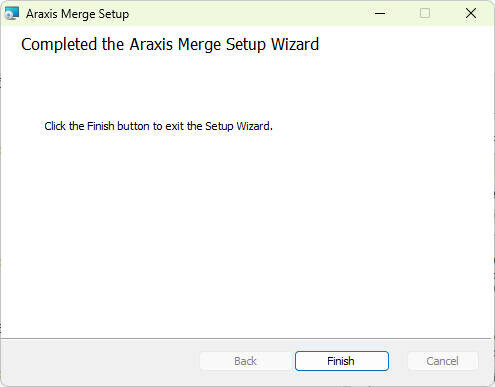This screenshot has height=387, width=495.
Task: Click the 'Araxis Merge Setup' title bar text
Action: click(77, 14)
